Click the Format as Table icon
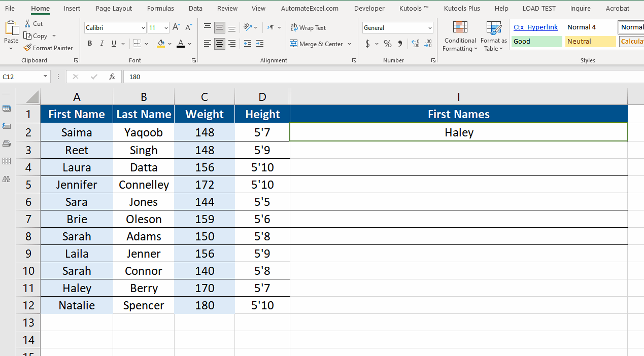The image size is (644, 356). tap(493, 36)
